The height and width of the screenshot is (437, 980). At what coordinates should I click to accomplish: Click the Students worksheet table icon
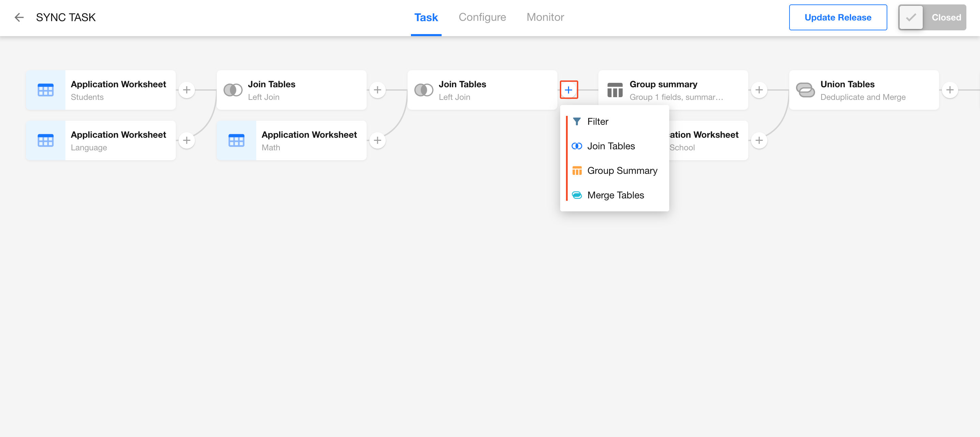[x=46, y=90]
